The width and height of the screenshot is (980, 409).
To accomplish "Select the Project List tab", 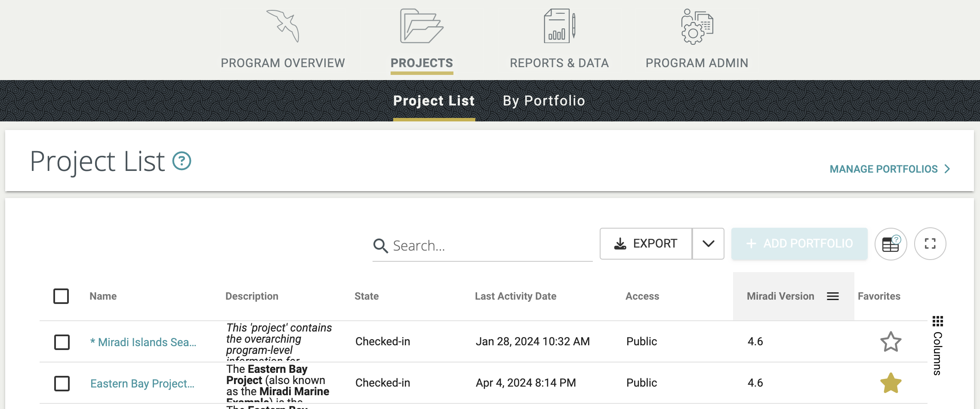I will coord(434,101).
